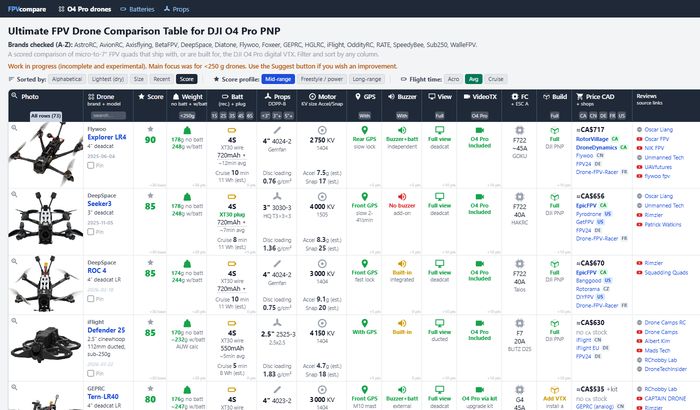
Task: Click the All rows (73) badge
Action: point(46,116)
